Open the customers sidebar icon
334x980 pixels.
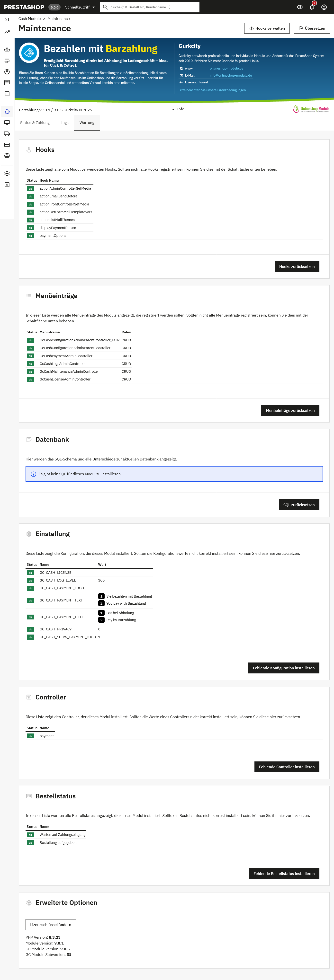click(x=7, y=71)
